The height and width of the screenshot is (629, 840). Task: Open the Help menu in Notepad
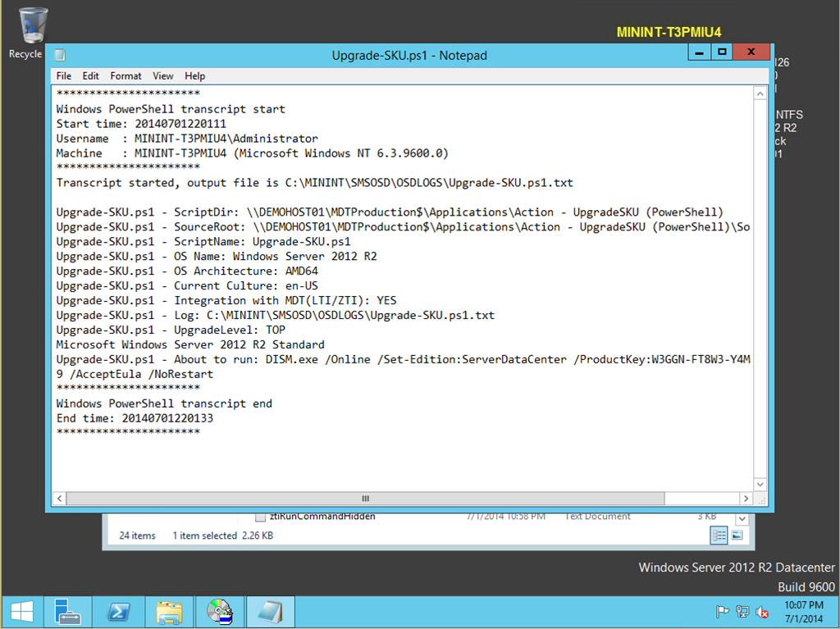point(194,75)
